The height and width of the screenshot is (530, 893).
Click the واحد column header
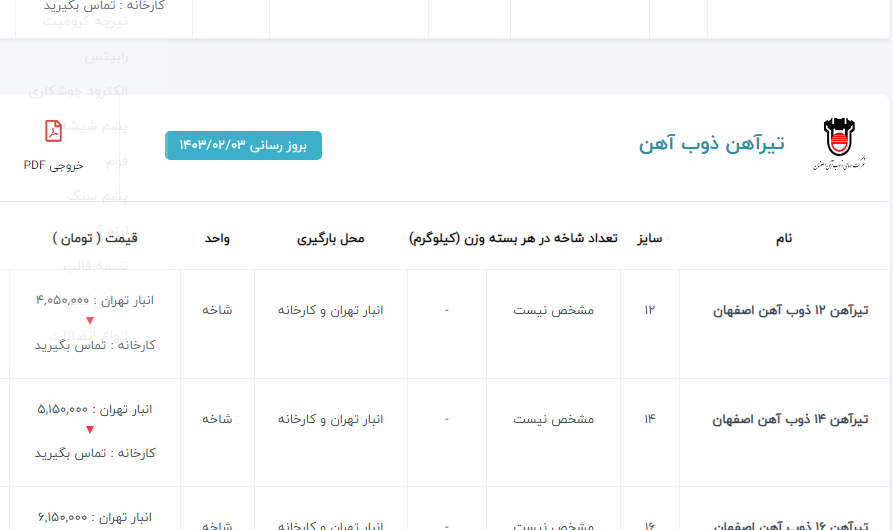[x=217, y=239]
